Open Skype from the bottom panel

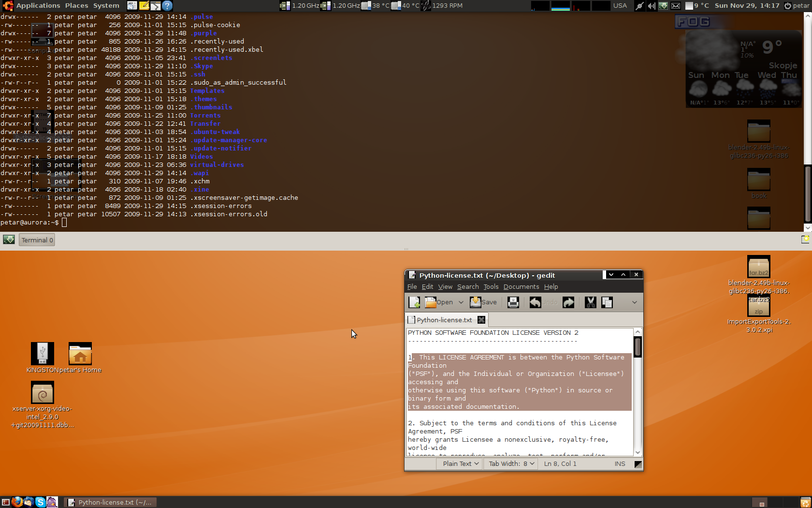point(41,502)
